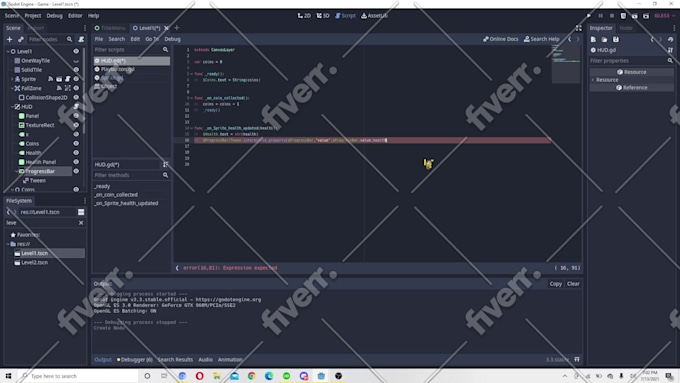
Task: Open the script editor File menu
Action: [99, 39]
